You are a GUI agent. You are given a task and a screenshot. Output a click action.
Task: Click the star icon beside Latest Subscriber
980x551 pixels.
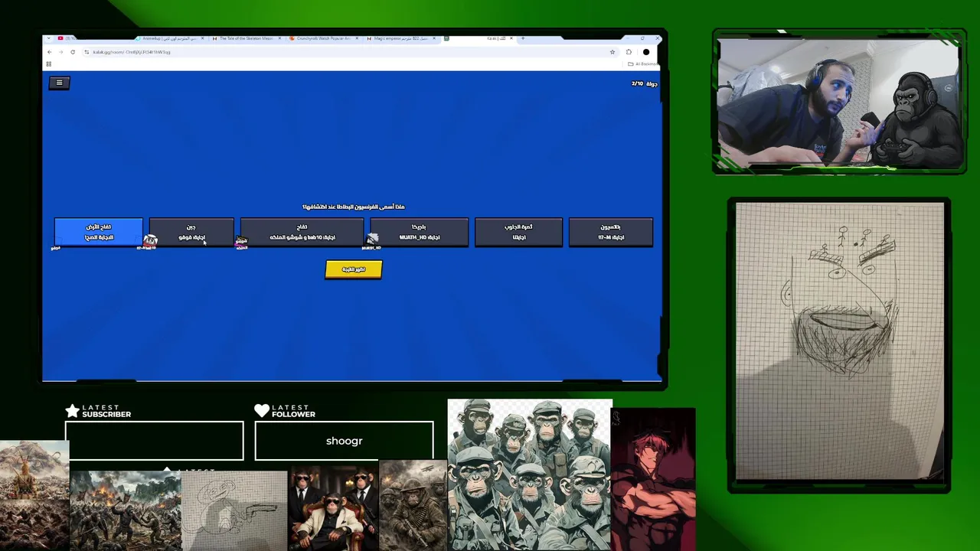(x=73, y=411)
